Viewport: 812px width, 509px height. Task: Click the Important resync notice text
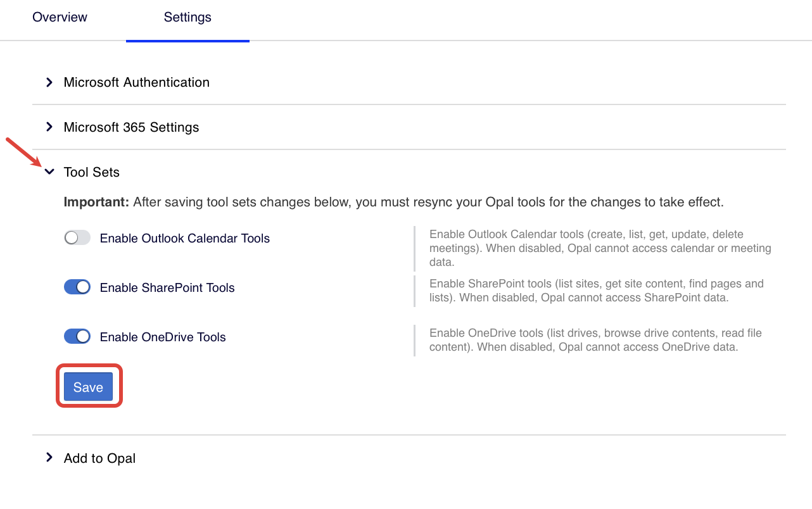[x=393, y=203]
